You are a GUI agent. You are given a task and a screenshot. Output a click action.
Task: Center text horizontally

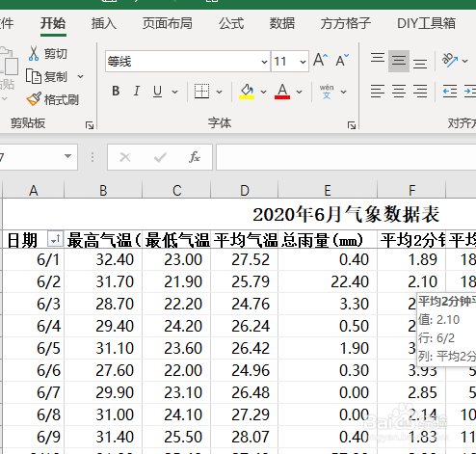399,92
